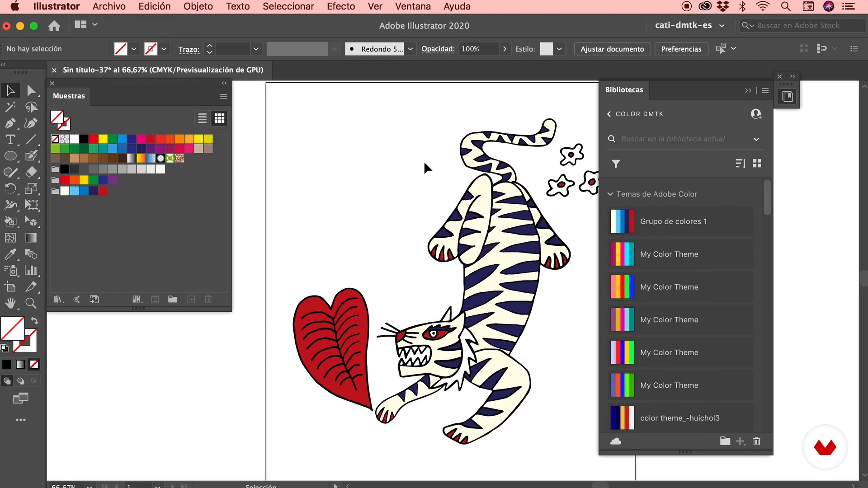Select the Selection tool arrow
868x488 pixels.
tap(10, 90)
